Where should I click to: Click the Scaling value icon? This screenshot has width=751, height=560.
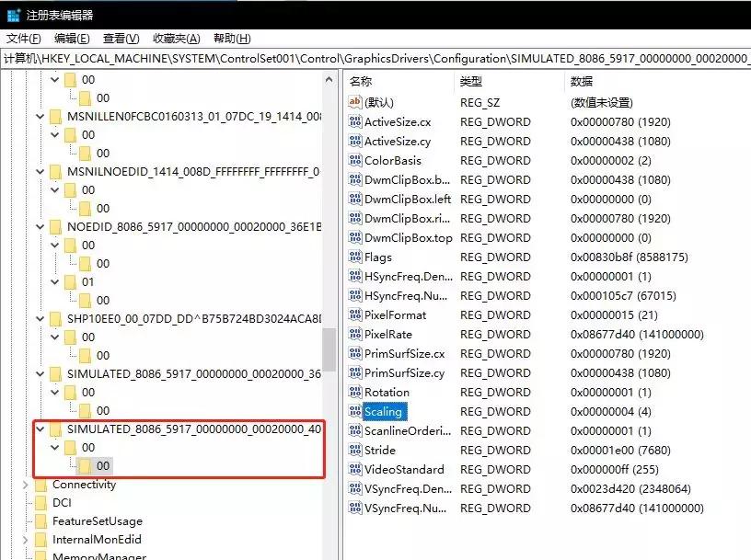(352, 412)
